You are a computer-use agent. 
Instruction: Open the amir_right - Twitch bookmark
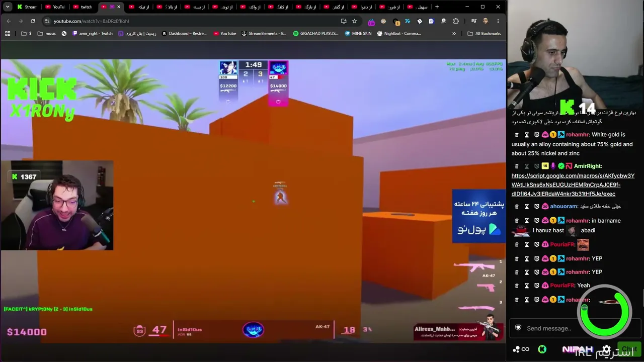[x=92, y=34]
